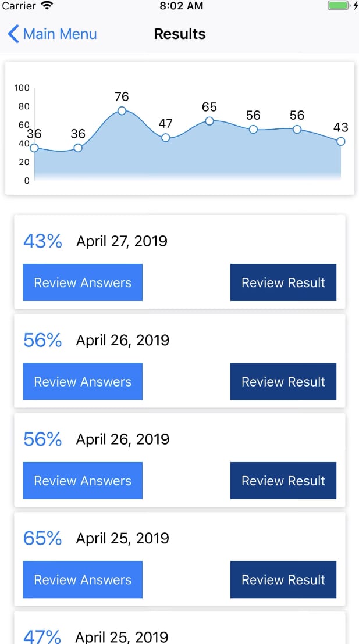
Task: Review Result for 65% April 25 entry
Action: [x=283, y=579]
